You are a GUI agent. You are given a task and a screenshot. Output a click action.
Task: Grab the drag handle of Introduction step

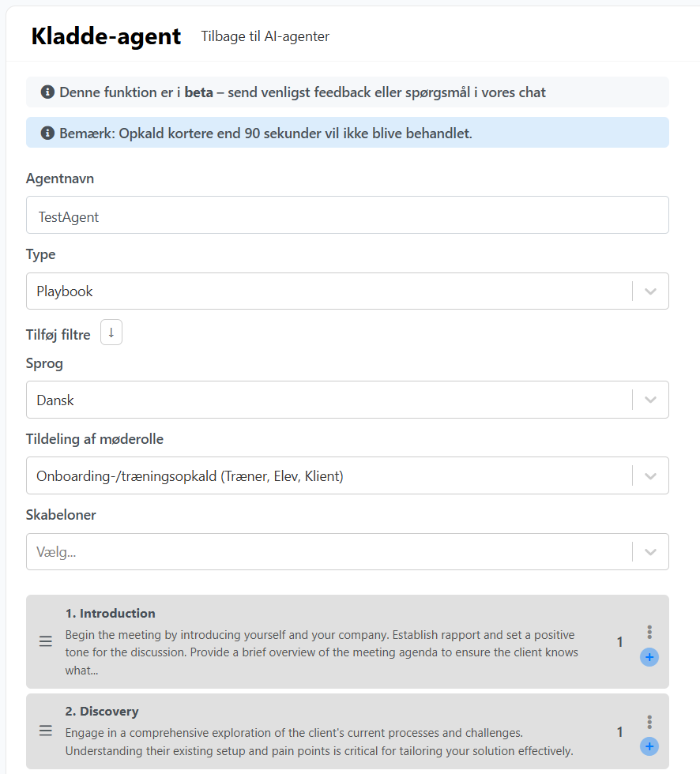pos(45,641)
